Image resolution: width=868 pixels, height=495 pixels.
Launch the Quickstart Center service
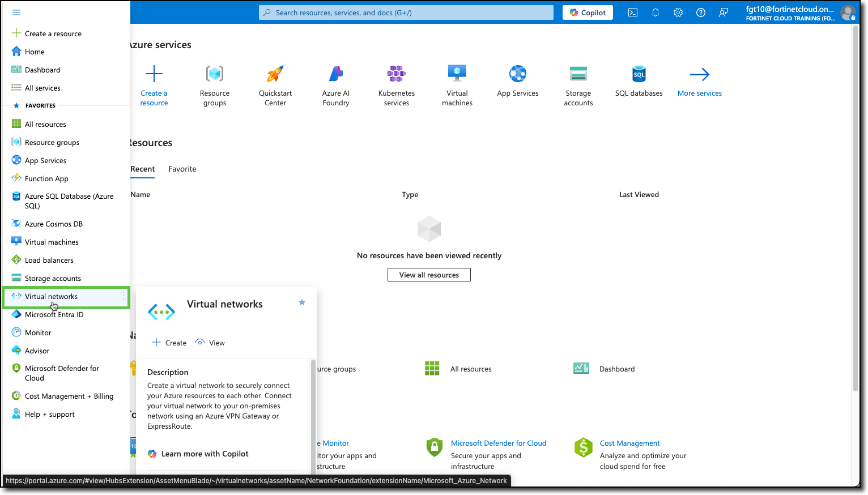(x=275, y=82)
